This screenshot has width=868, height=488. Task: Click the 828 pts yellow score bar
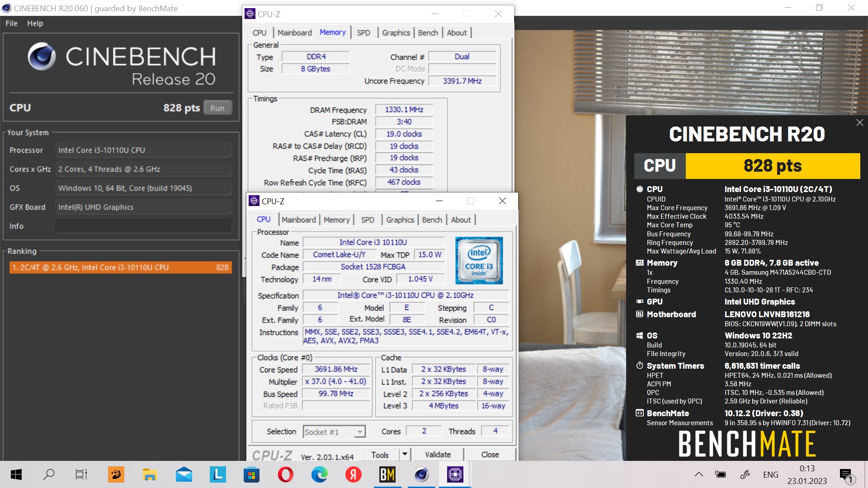[x=773, y=166]
